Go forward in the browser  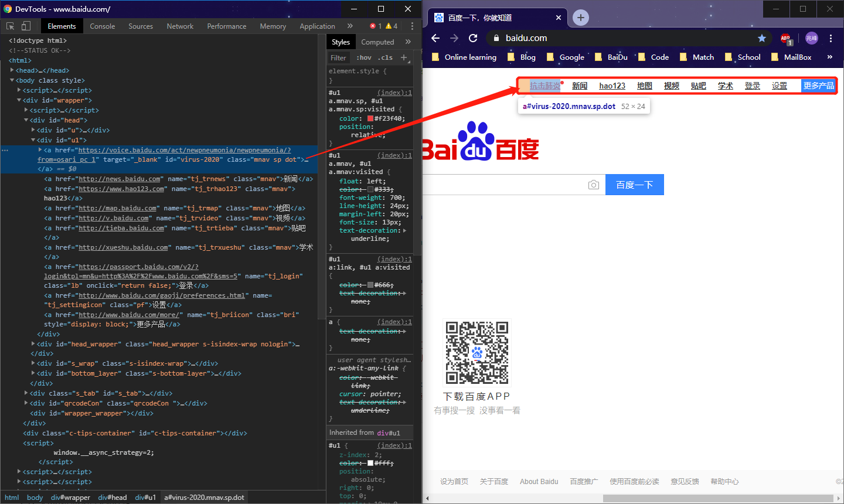coord(454,38)
